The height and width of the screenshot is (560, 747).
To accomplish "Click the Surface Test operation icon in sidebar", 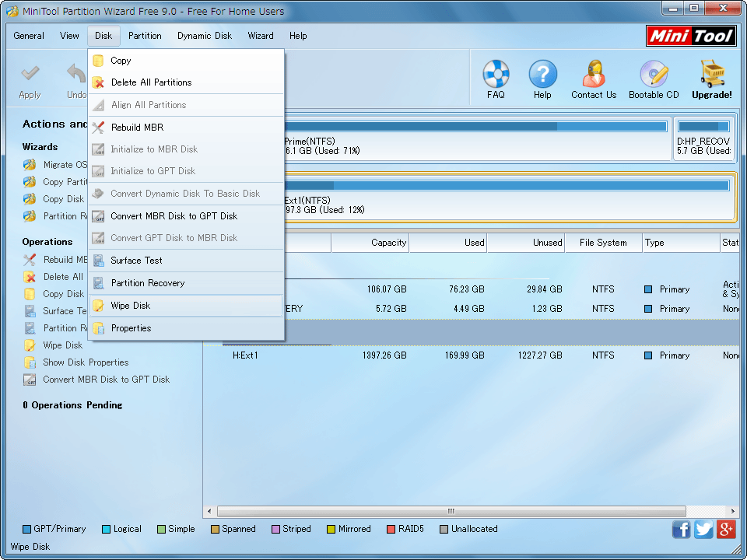I will (30, 311).
